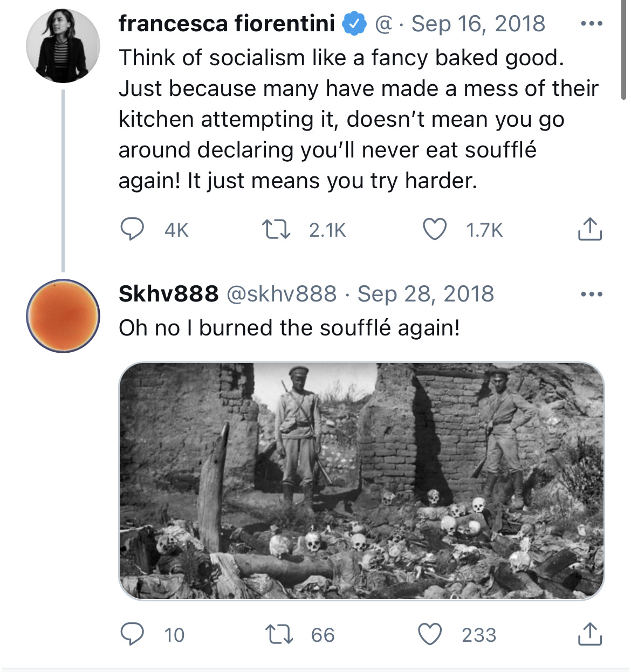Expand the black-and-white attached photo
This screenshot has height=672, width=631.
[361, 481]
